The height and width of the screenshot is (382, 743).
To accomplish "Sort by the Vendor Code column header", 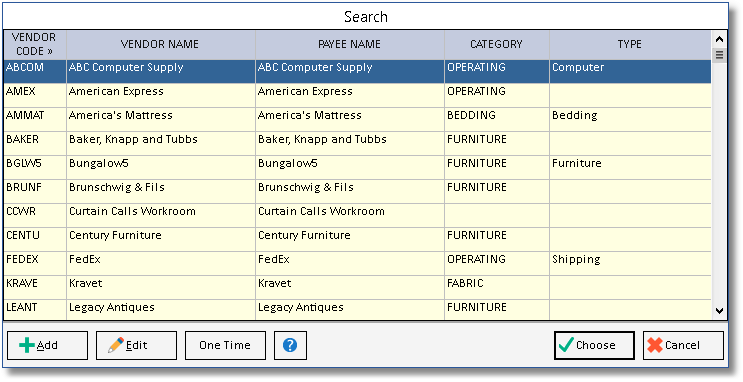I will (x=35, y=44).
